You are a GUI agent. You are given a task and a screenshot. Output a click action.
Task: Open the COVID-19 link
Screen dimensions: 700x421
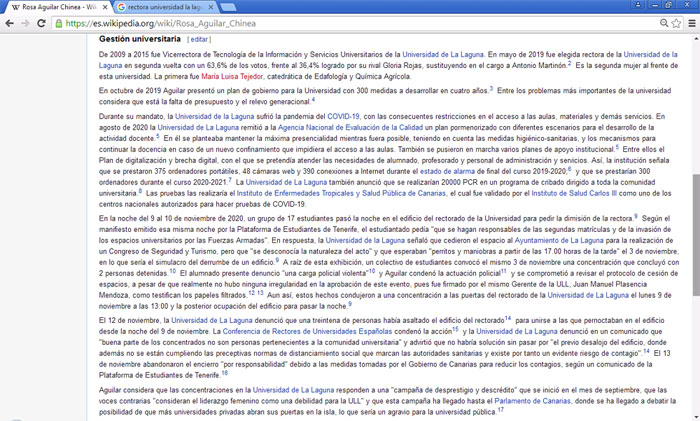click(343, 117)
